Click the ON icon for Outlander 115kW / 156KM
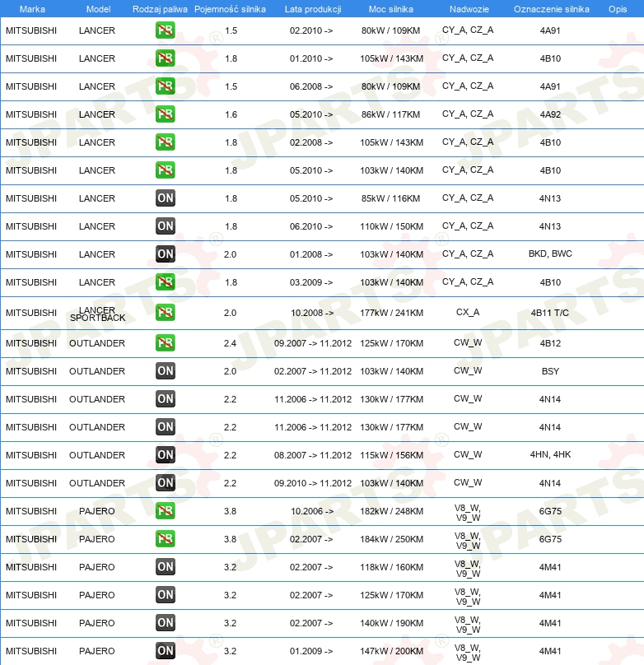Viewport: 644px width, 665px height. [166, 455]
